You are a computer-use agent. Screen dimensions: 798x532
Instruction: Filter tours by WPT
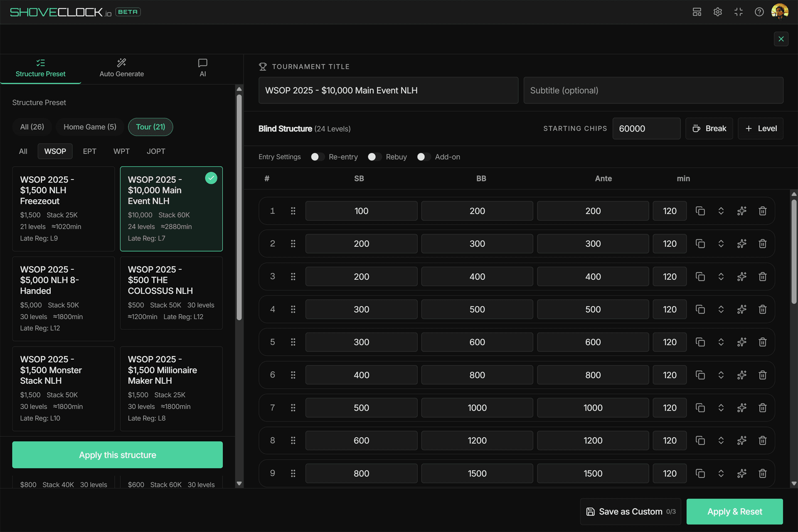[x=121, y=151]
